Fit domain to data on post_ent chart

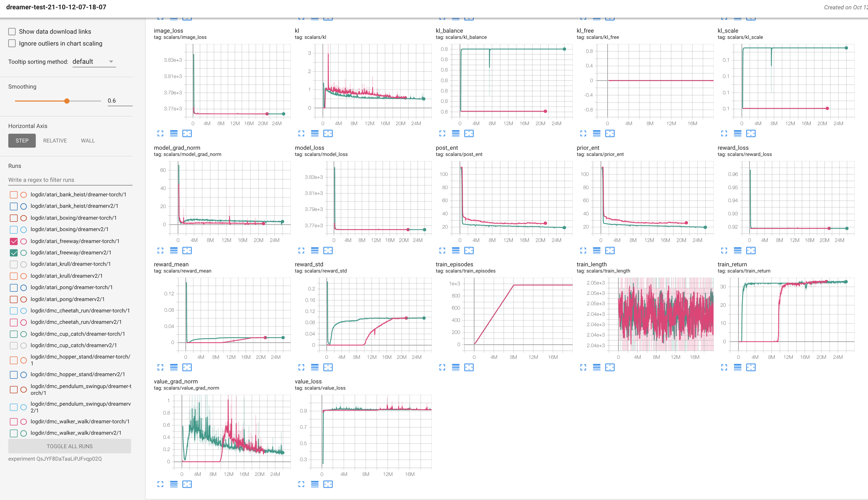click(469, 250)
